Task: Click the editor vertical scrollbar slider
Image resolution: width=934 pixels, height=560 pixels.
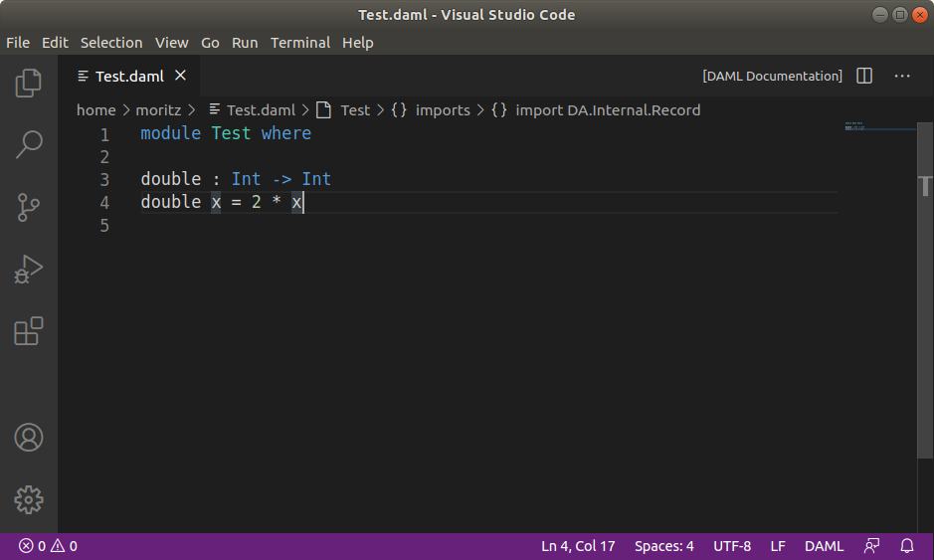Action: tap(926, 185)
